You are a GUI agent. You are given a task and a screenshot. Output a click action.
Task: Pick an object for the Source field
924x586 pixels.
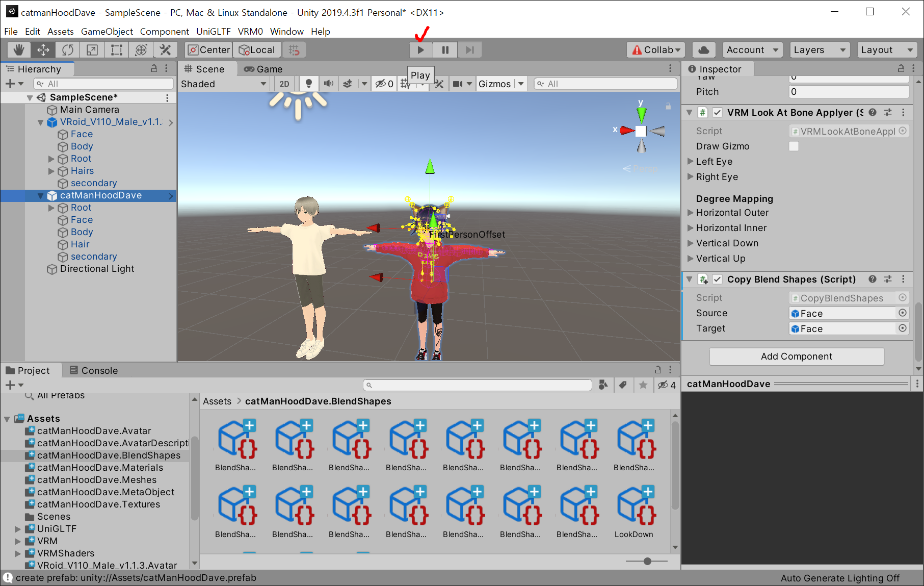903,313
